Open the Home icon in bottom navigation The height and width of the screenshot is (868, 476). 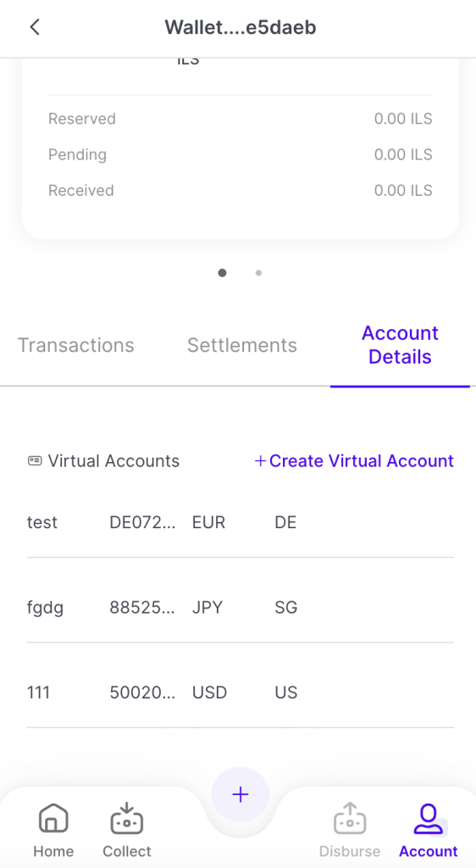tap(53, 818)
